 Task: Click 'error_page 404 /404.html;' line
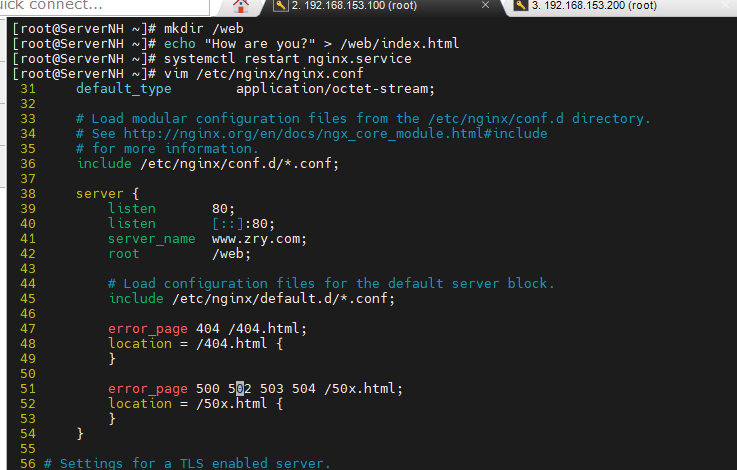click(207, 329)
